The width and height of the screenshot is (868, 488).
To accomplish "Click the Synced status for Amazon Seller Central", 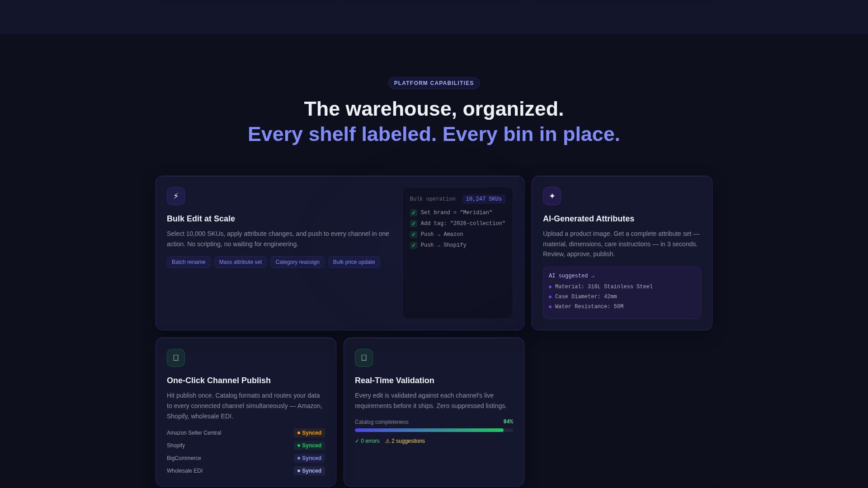I will tap(309, 433).
